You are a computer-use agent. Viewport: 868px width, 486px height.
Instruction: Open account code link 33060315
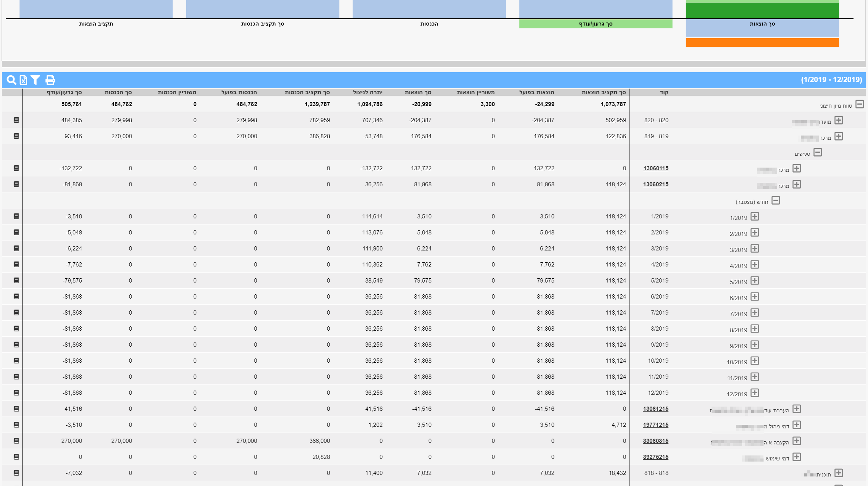pyautogui.click(x=655, y=441)
